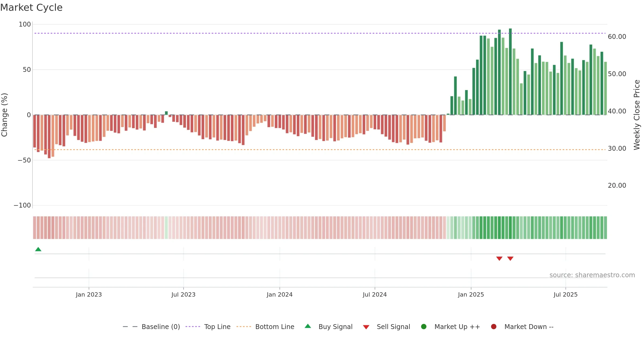The width and height of the screenshot is (644, 362).
Task: Toggle the Sell Signal legend entry
Action: click(386, 327)
